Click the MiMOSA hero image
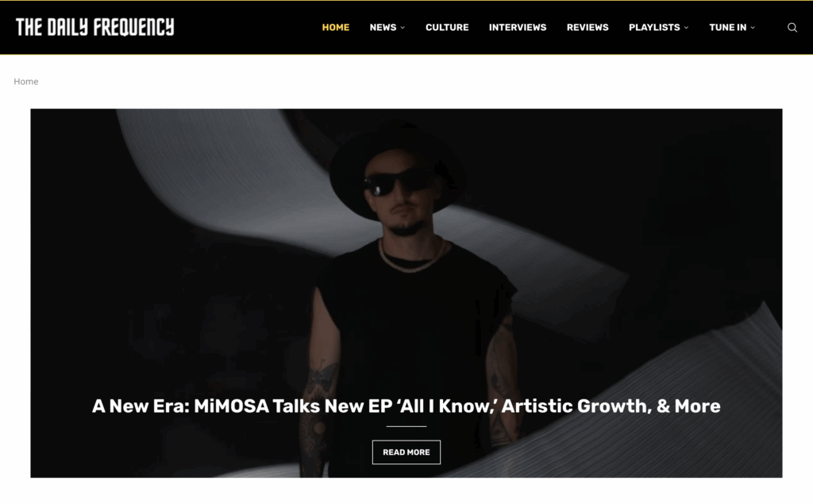This screenshot has width=813, height=504. click(406, 293)
